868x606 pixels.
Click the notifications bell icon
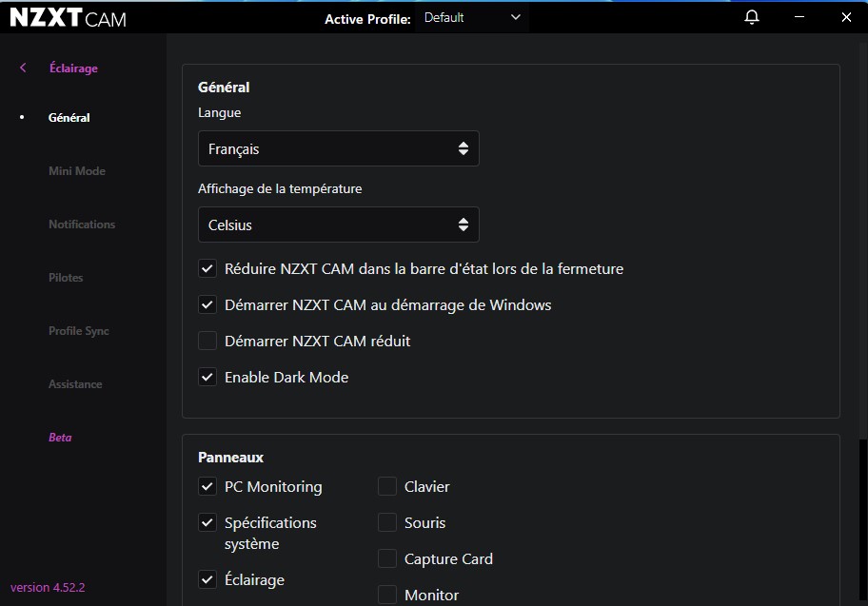(752, 17)
